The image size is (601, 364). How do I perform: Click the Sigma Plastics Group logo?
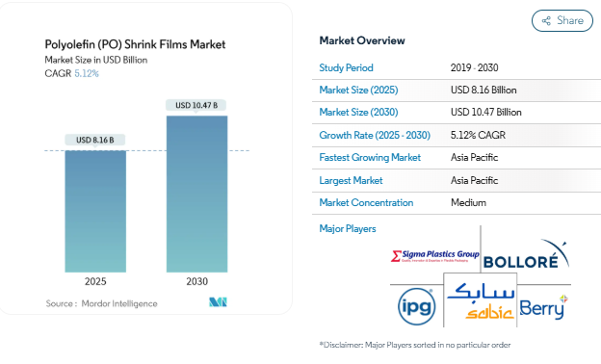435,255
